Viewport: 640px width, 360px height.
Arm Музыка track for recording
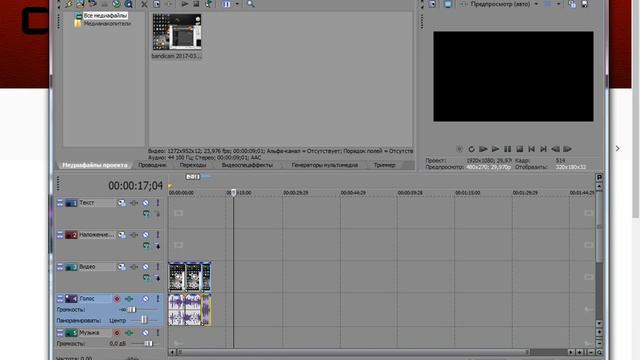117,333
